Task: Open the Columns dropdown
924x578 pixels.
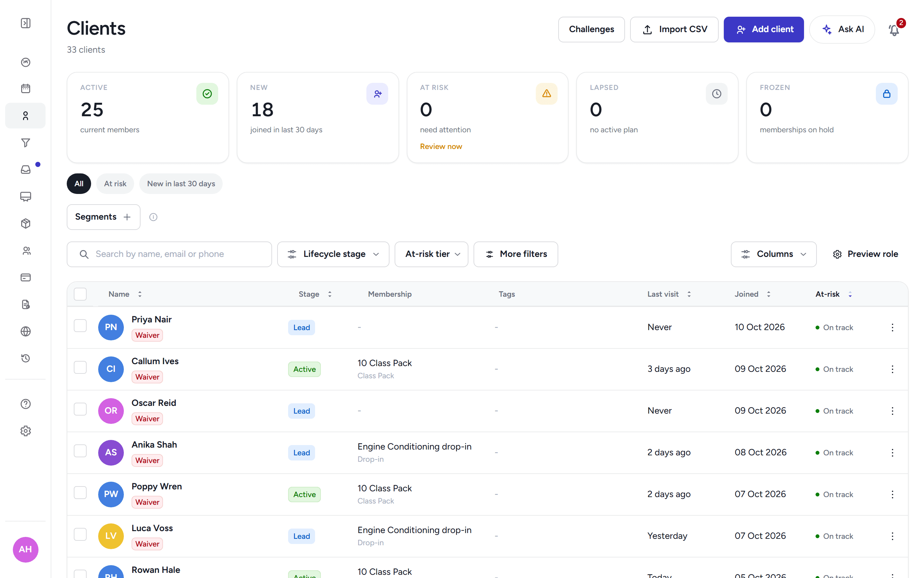Action: (x=774, y=254)
